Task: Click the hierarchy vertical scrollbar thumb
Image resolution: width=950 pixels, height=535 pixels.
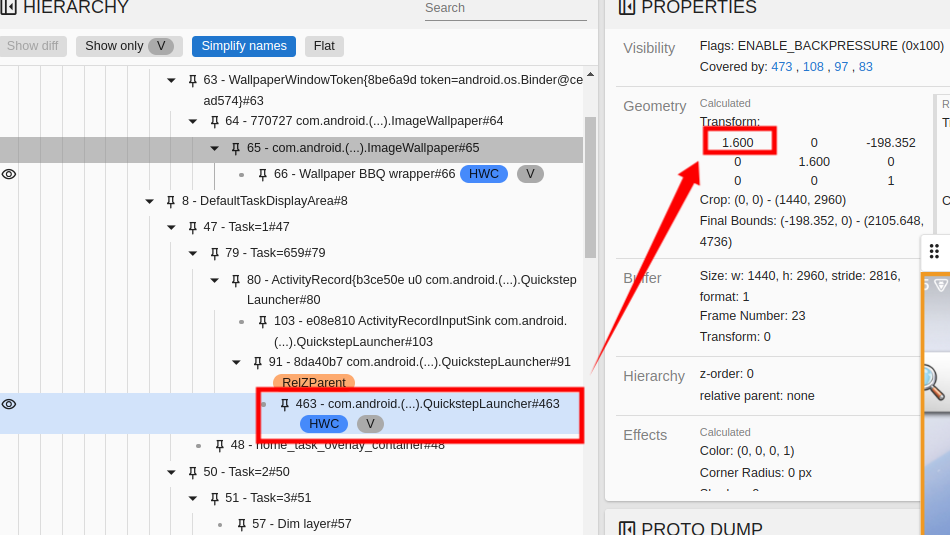Action: (x=590, y=188)
